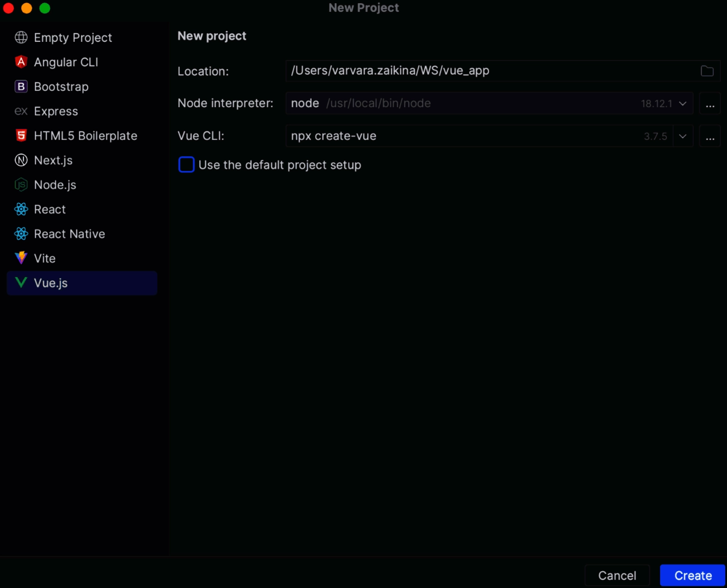
Task: Select React Native project type
Action: (82, 234)
